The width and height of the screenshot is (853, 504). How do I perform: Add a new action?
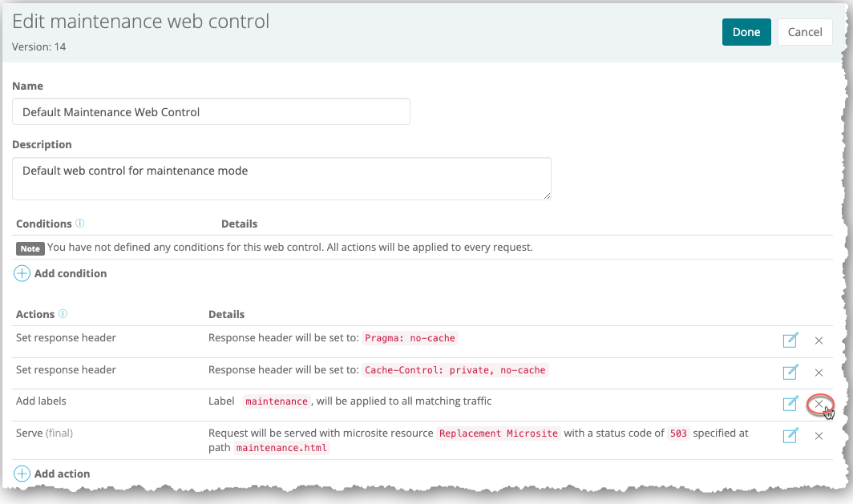pyautogui.click(x=62, y=474)
